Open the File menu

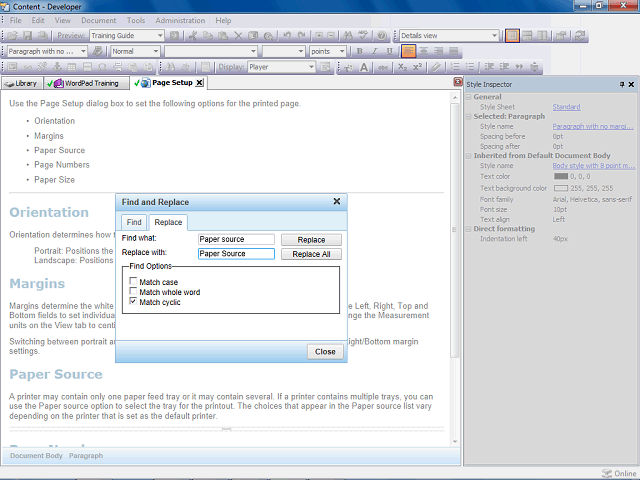pos(16,20)
